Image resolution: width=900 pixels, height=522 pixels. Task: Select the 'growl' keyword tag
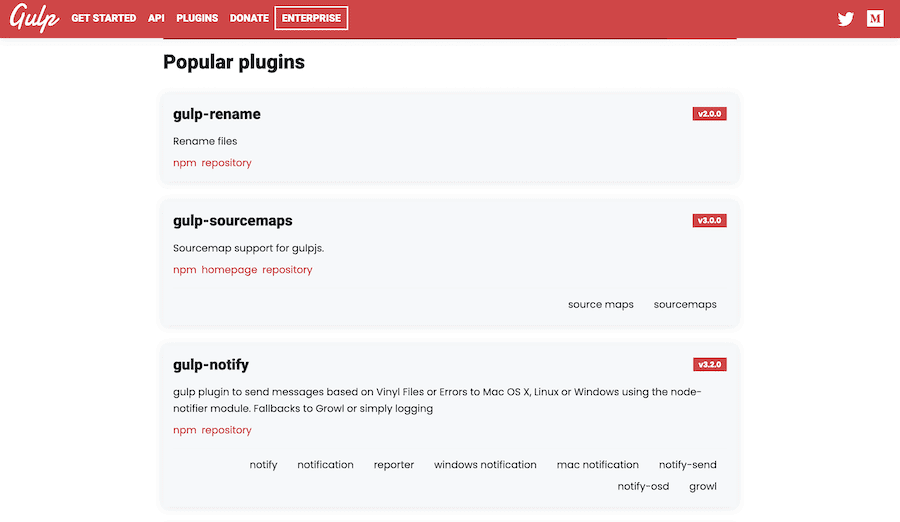703,486
